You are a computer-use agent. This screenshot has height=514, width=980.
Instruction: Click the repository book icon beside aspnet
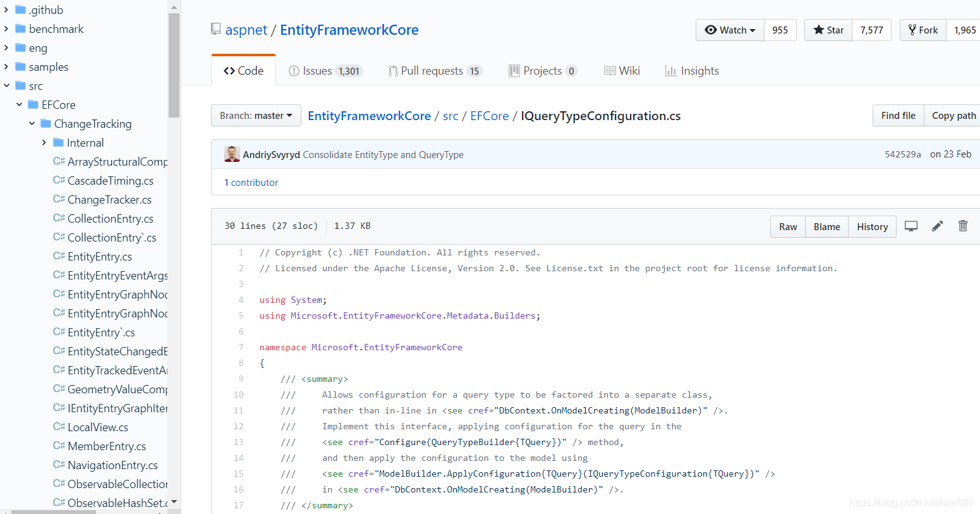216,30
